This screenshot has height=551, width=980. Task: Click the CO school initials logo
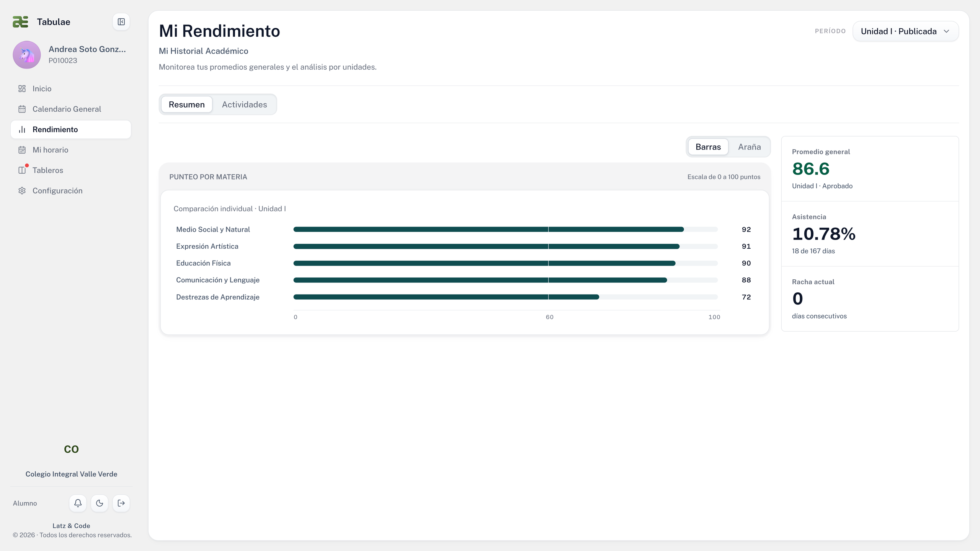pos(71,449)
